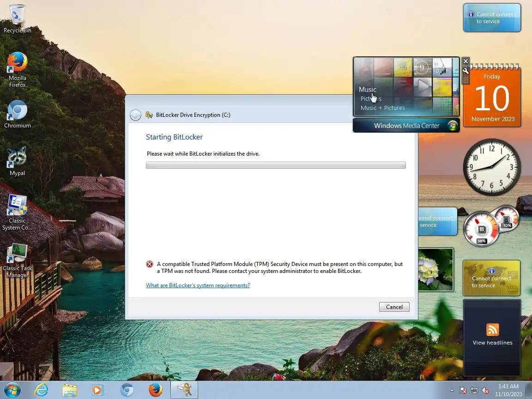
Task: Open the taskbar clock showing 1:43 AM
Action: click(x=508, y=390)
